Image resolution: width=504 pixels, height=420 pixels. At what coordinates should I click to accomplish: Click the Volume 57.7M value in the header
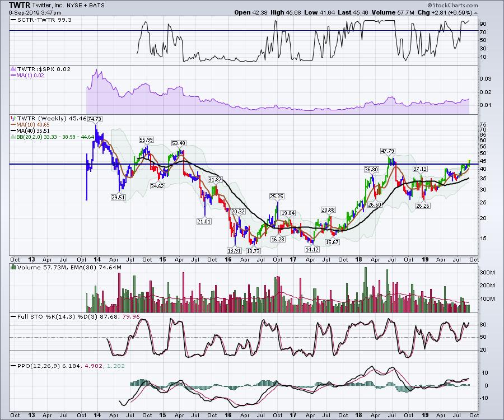[x=393, y=12]
